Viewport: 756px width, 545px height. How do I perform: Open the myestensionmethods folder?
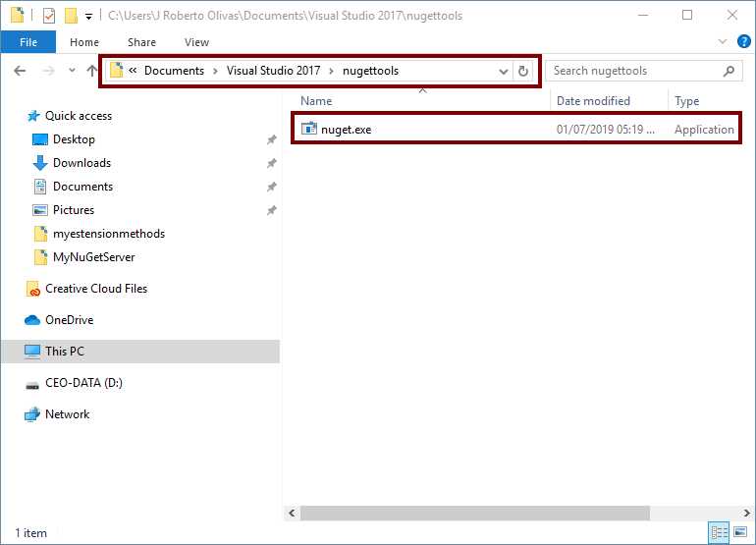[109, 234]
